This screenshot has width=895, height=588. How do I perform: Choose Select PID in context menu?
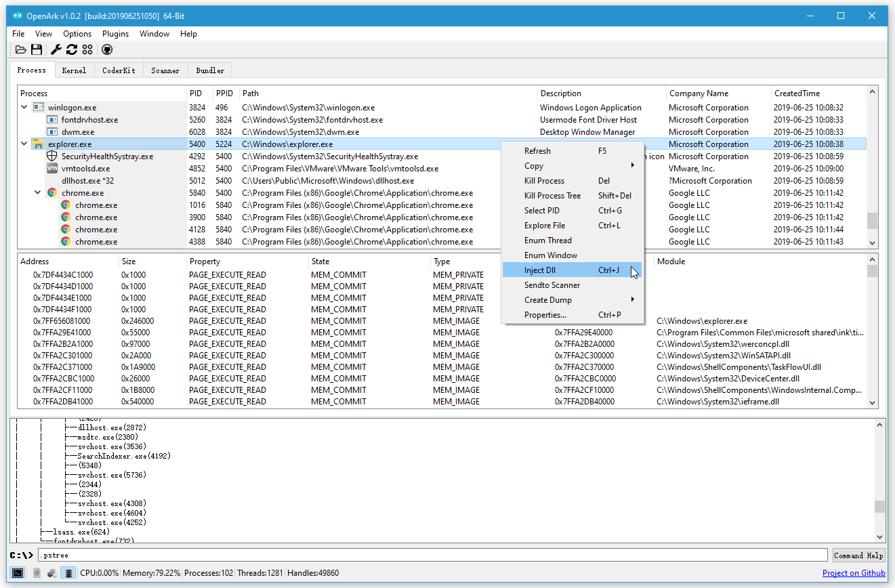pos(572,210)
